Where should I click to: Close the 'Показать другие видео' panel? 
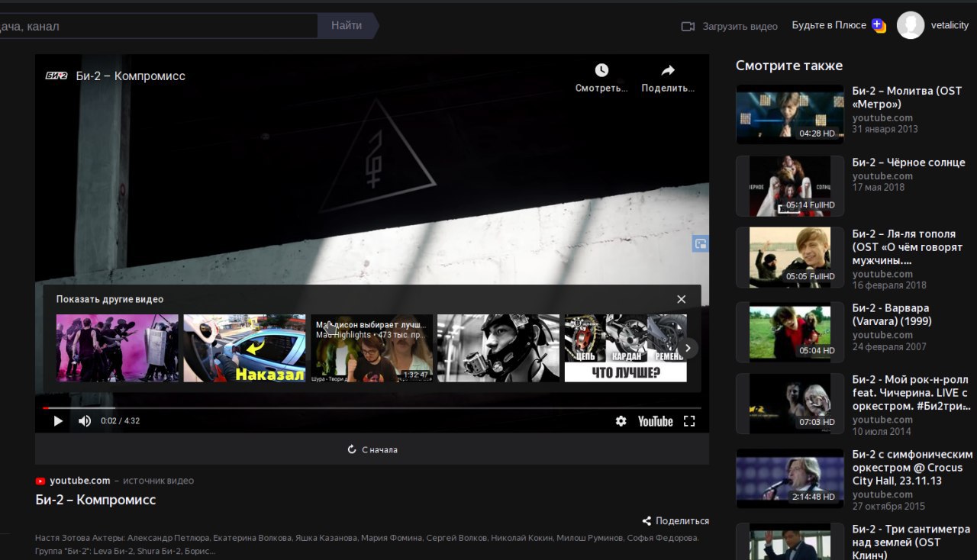[x=682, y=299]
